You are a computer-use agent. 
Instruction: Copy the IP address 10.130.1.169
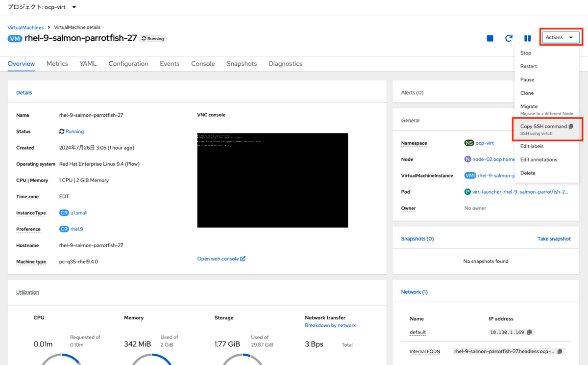(x=529, y=332)
